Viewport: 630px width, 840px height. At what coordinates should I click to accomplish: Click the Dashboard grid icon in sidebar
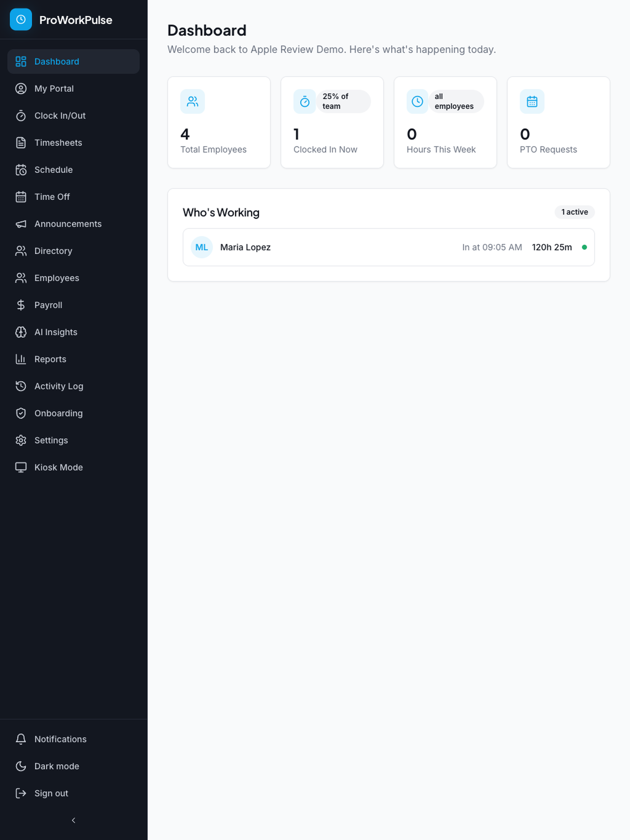point(21,61)
